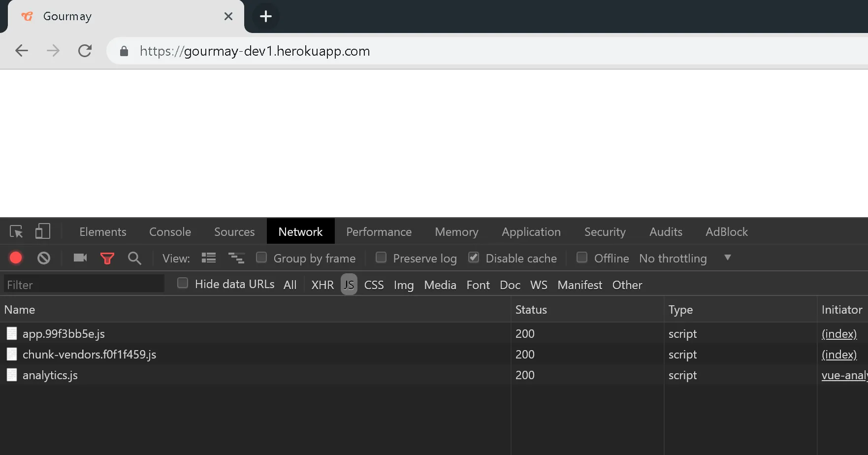868x455 pixels.
Task: Filter requests by XHR type
Action: 322,285
